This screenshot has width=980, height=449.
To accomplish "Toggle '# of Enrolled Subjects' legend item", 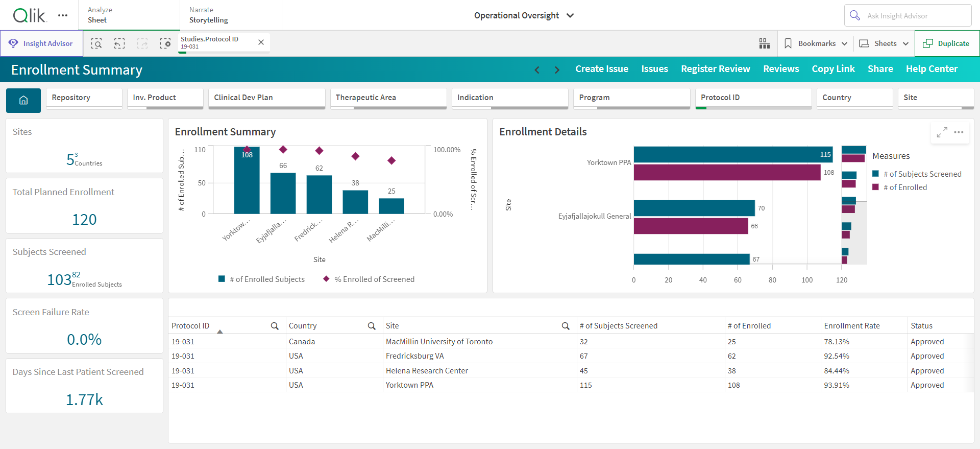I will pos(262,279).
